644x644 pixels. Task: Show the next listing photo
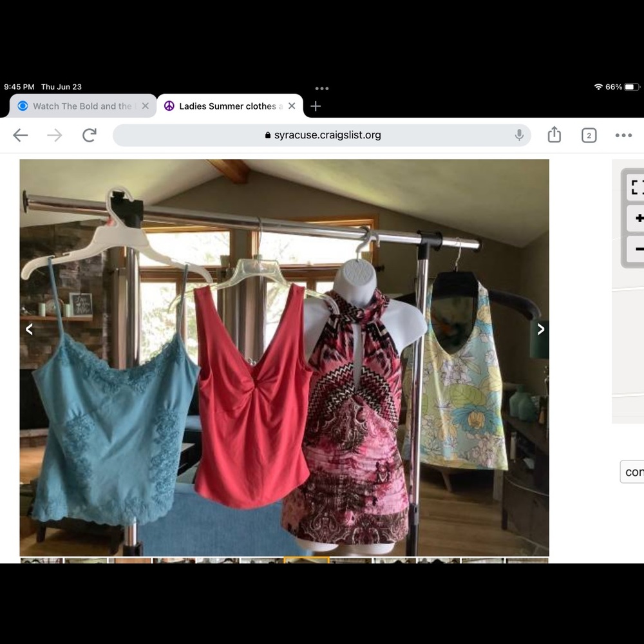(x=541, y=329)
